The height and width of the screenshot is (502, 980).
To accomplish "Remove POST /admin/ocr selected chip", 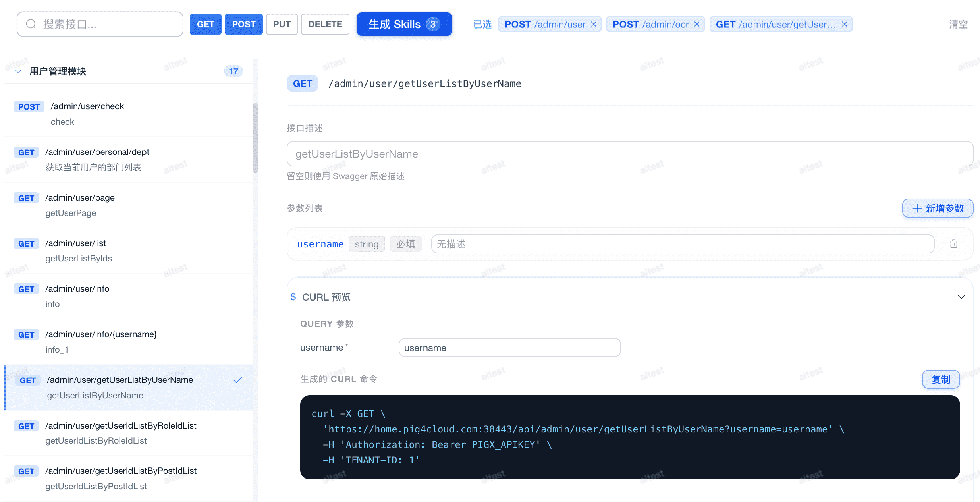I will click(697, 24).
